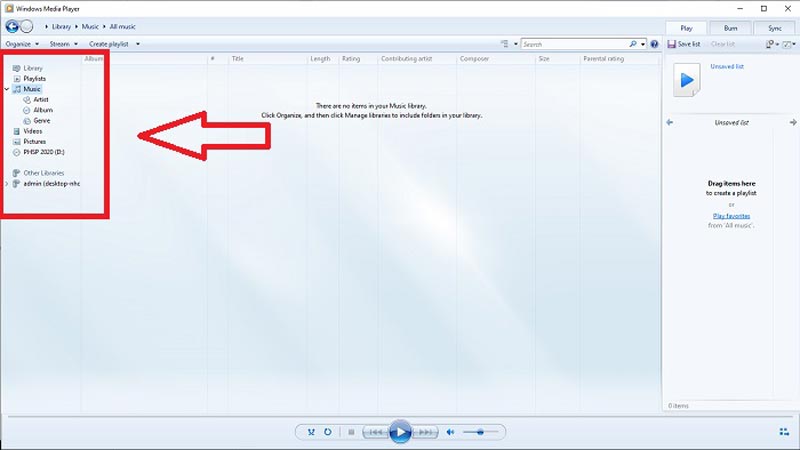Toggle shuffle in playback controls
800x450 pixels.
tap(311, 432)
